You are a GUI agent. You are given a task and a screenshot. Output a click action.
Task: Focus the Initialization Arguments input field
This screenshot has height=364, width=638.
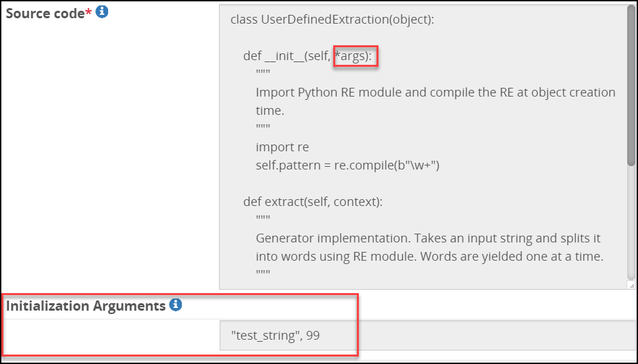pos(428,335)
